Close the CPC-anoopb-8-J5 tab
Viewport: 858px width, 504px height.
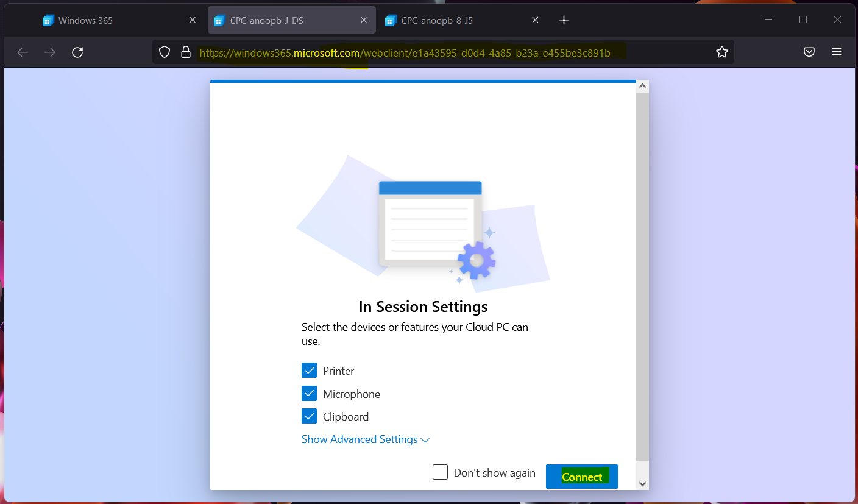click(x=535, y=20)
